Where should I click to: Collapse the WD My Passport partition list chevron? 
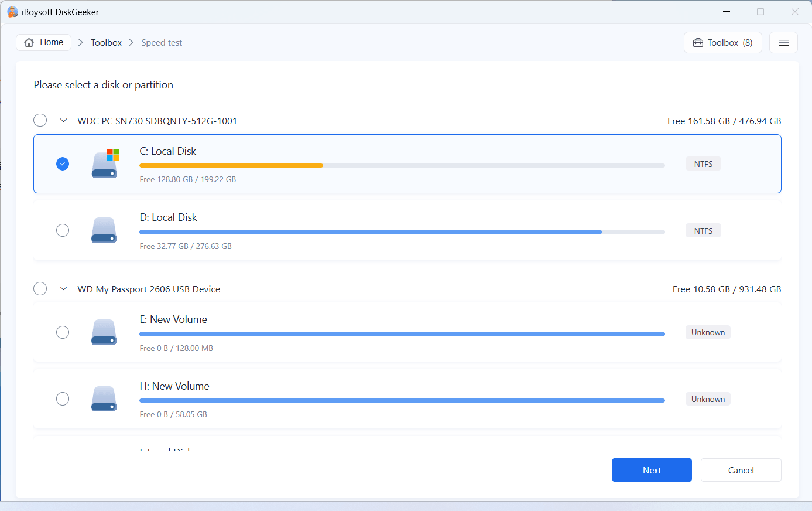pyautogui.click(x=63, y=289)
